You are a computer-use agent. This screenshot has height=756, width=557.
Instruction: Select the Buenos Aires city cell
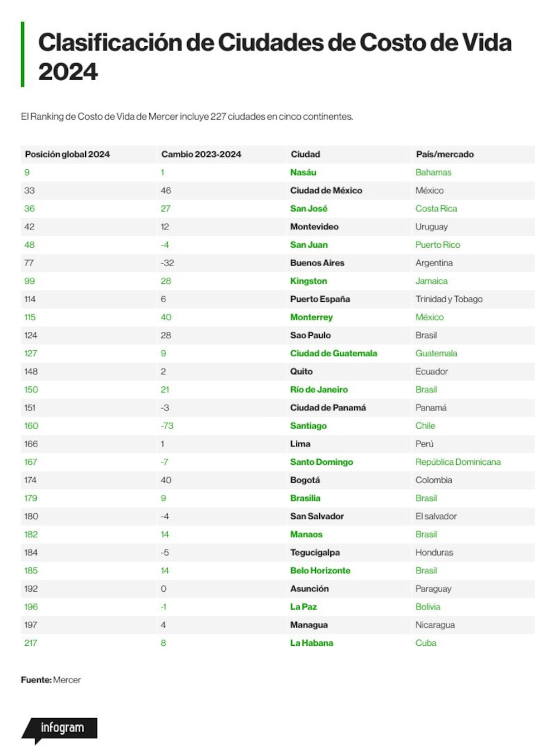coord(317,263)
